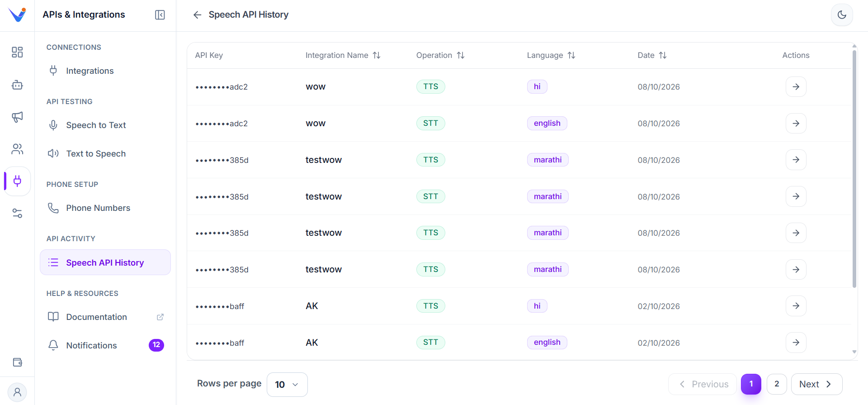Go to page 2
868x405 pixels.
tap(777, 384)
